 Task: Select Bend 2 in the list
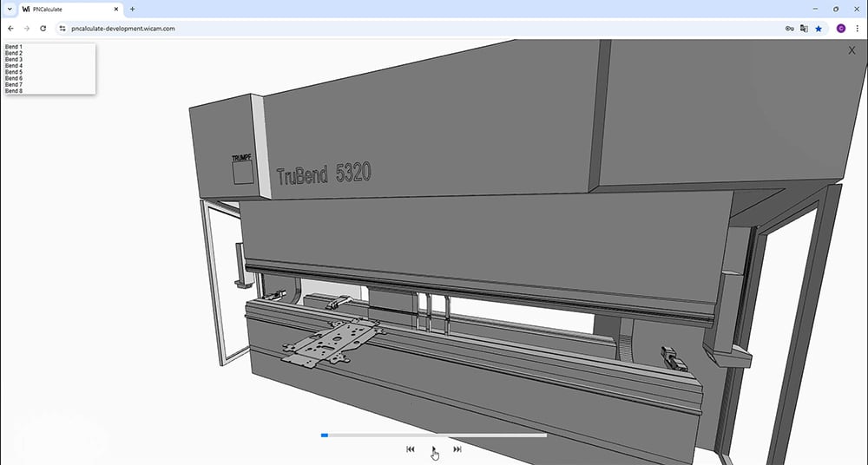pyautogui.click(x=14, y=53)
